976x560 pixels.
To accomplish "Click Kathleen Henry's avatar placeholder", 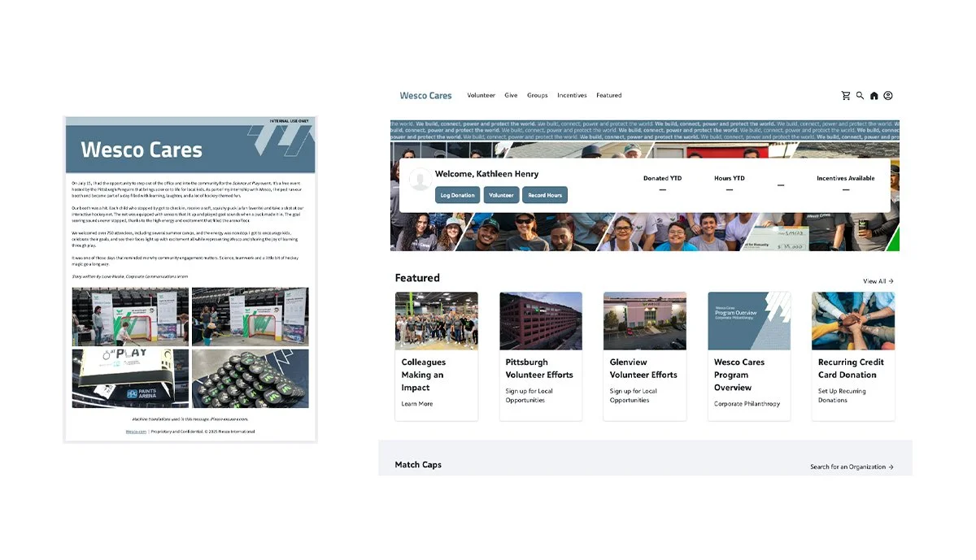I will click(420, 180).
